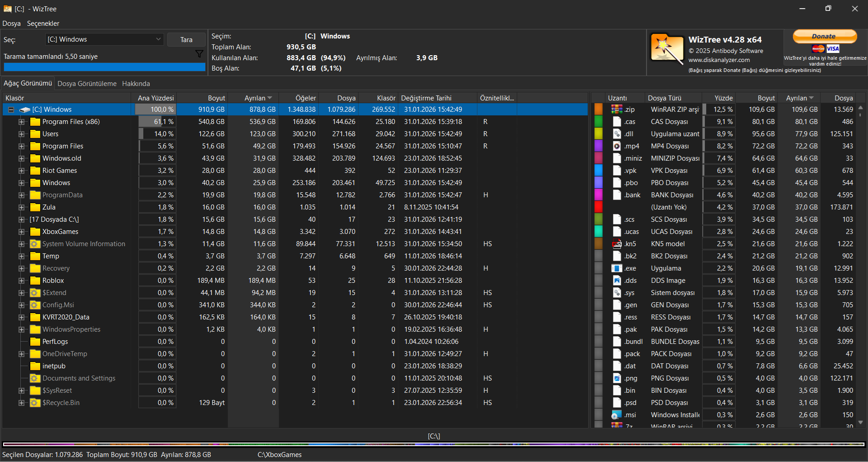Click the Riot Games folder icon
Screen dimensions: 868x462
coord(35,171)
